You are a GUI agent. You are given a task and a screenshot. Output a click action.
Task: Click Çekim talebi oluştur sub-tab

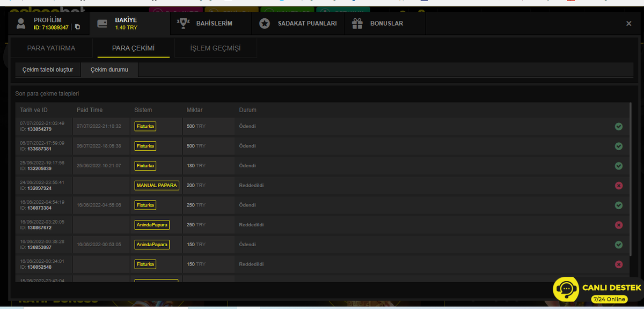(48, 70)
